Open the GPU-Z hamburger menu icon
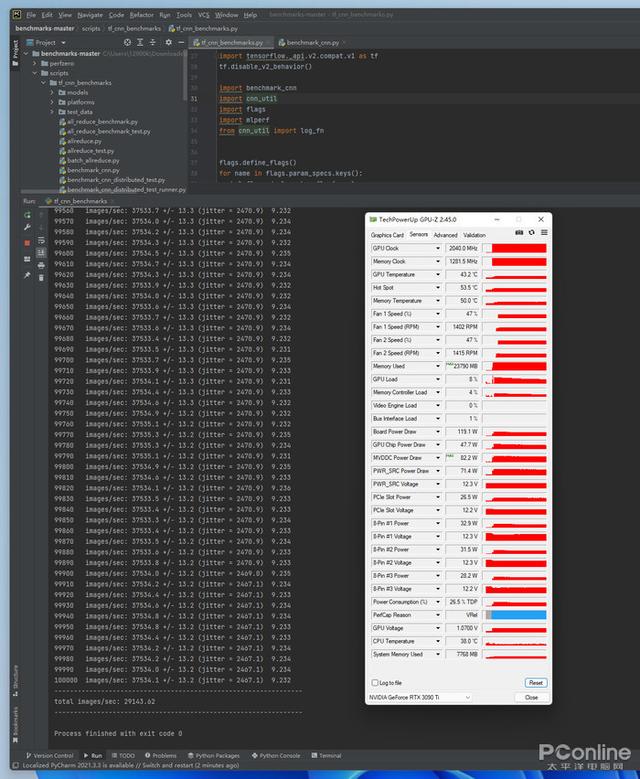Screen dimensions: 640x779 pos(544,233)
